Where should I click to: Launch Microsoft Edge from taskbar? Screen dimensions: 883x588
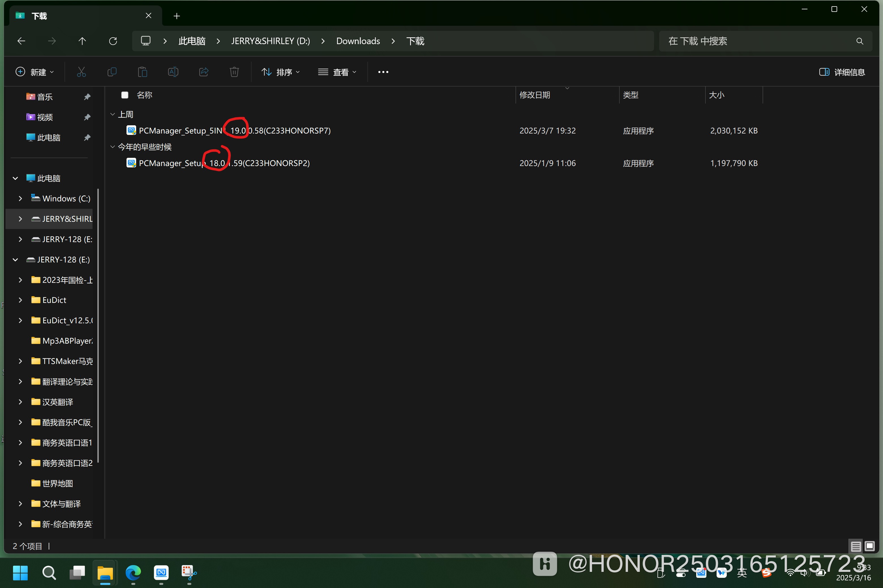133,573
